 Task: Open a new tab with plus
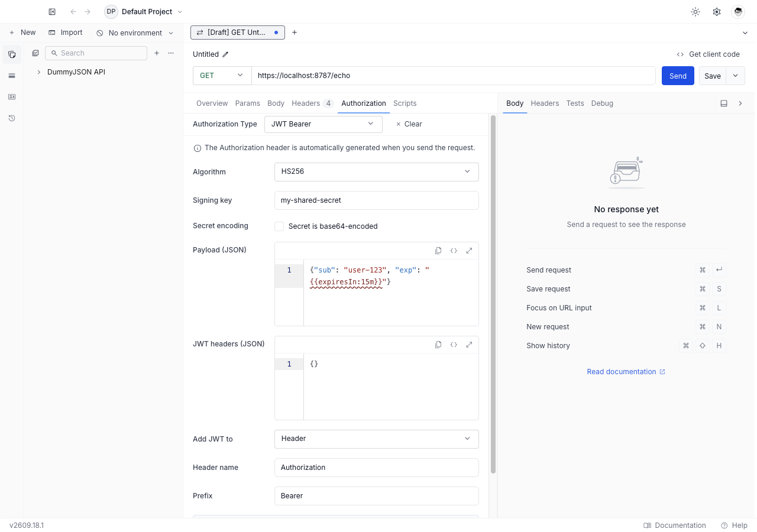295,33
